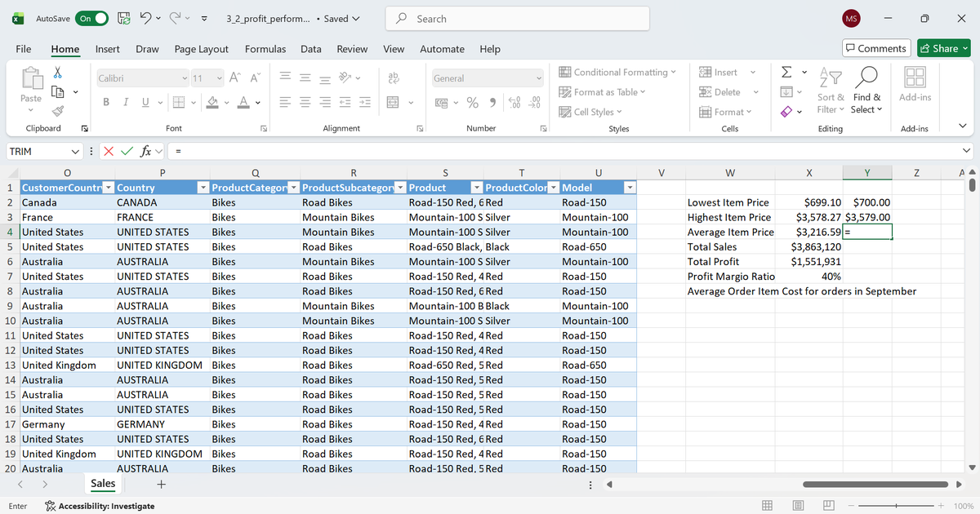
Task: Open Cell Styles gallery
Action: tap(590, 112)
